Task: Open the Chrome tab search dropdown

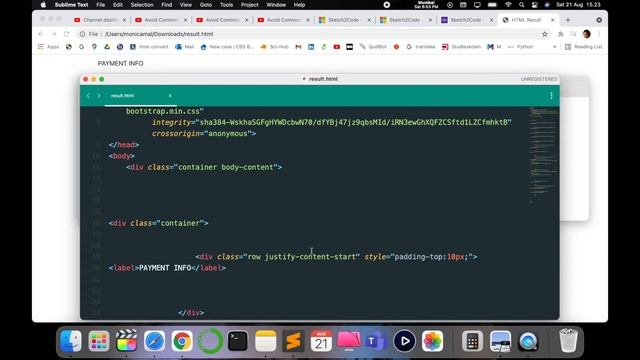Action: coord(599,20)
